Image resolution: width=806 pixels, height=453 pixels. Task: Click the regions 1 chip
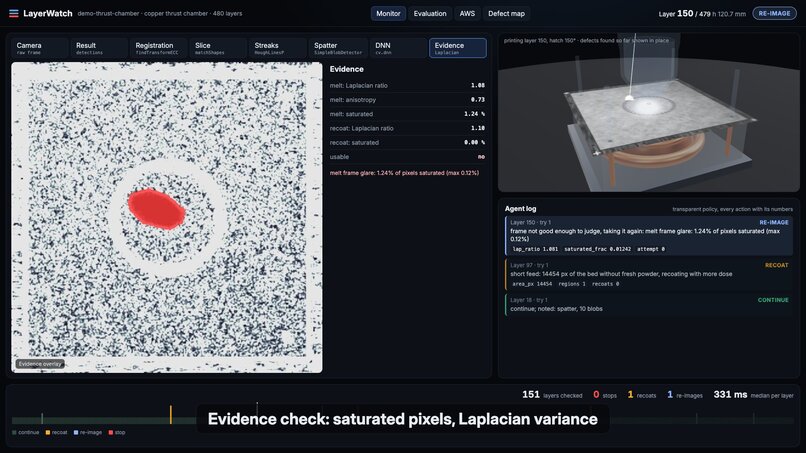pyautogui.click(x=572, y=284)
